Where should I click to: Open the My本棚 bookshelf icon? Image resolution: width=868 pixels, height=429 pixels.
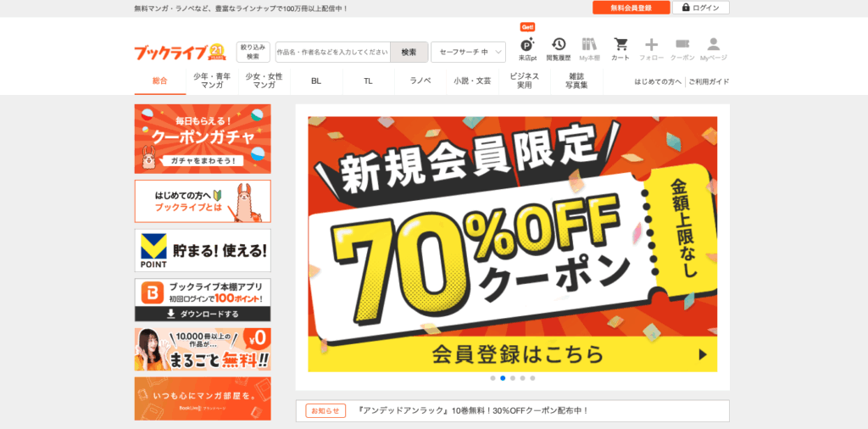point(590,49)
